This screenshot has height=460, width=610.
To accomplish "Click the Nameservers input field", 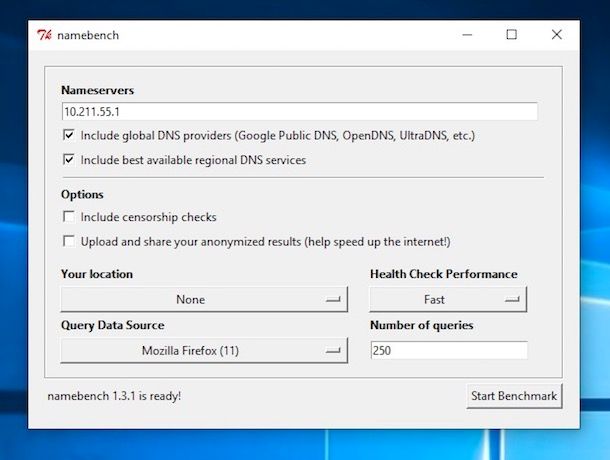I will coord(300,112).
